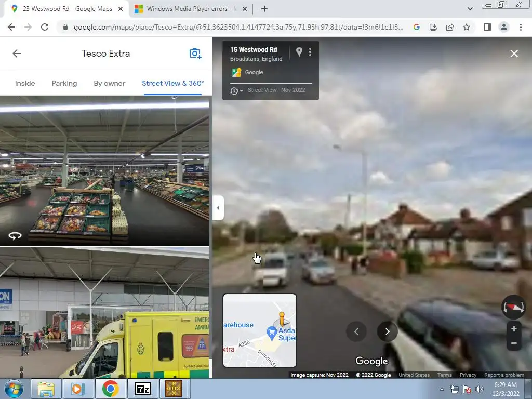This screenshot has height=399, width=532.
Task: Click the Google logo in Street View
Action: pyautogui.click(x=371, y=361)
